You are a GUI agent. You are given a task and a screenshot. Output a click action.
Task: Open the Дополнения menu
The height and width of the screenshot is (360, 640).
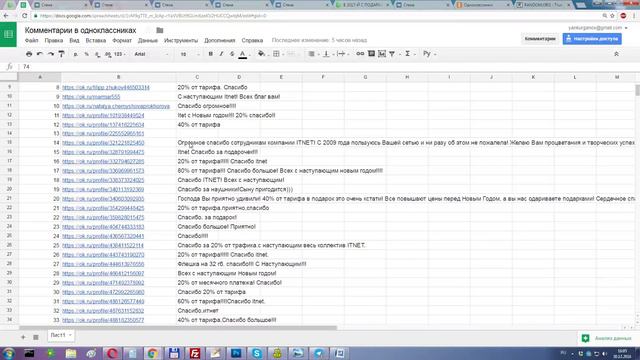[x=220, y=40]
